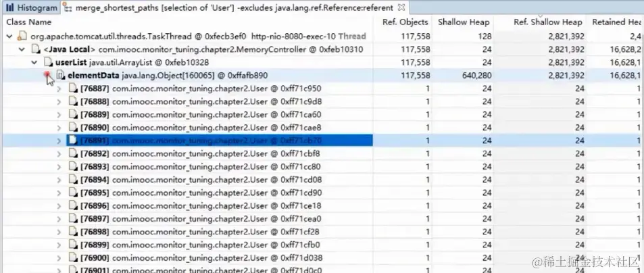
Task: Click the TaskThread thread icon
Action: [x=22, y=36]
